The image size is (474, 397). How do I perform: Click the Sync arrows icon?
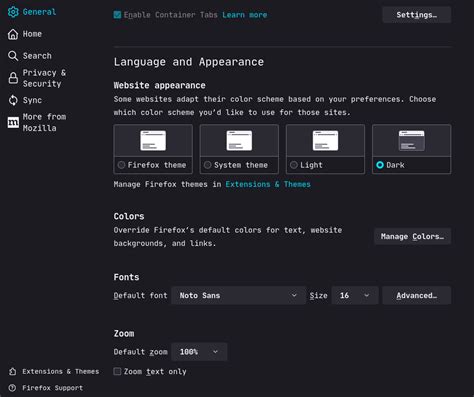coord(13,100)
